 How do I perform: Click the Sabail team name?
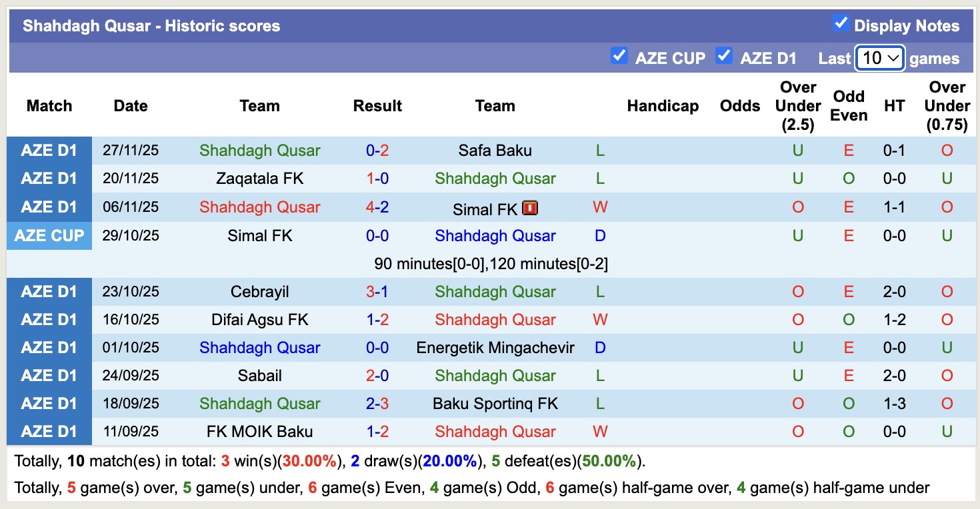pos(259,376)
